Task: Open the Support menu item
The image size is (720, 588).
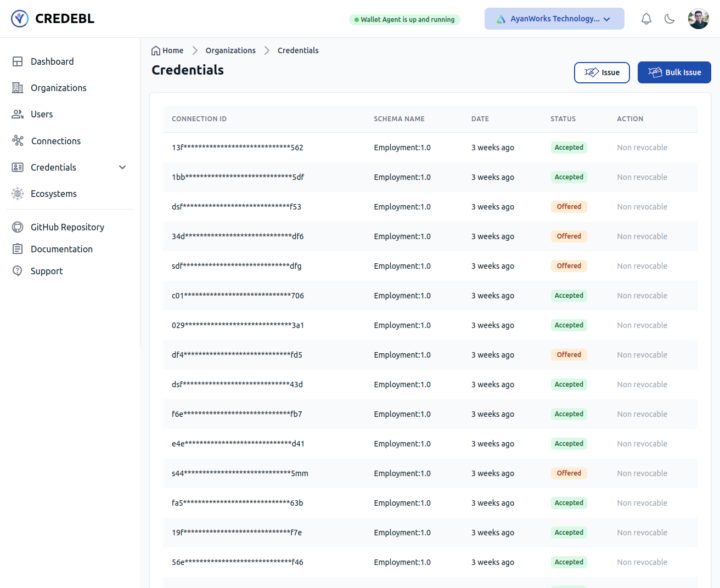Action: [x=47, y=271]
